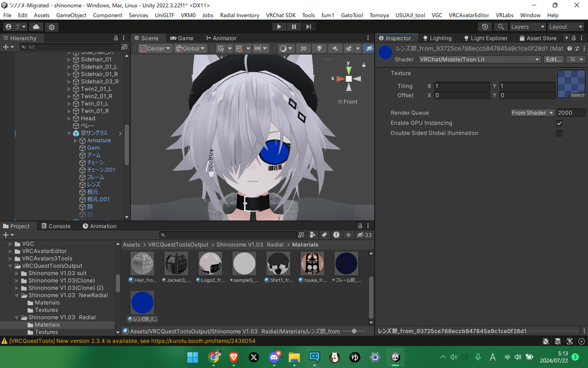588x368 pixels.
Task: Toggle scene lighting bulb button
Action: point(319,48)
